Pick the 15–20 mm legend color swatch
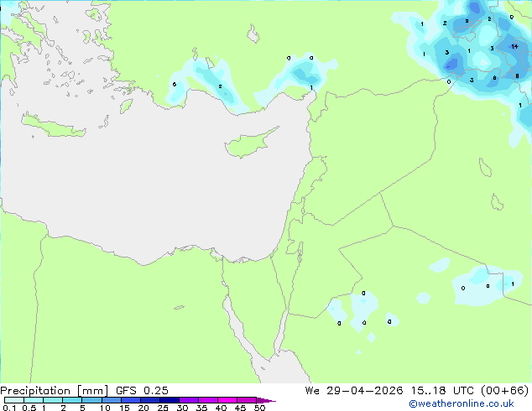 pyautogui.click(x=130, y=400)
